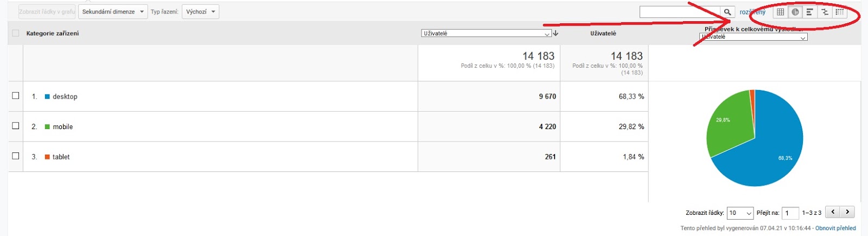Image resolution: width=868 pixels, height=236 pixels.
Task: Toggle the select-all header checkbox
Action: [16, 33]
